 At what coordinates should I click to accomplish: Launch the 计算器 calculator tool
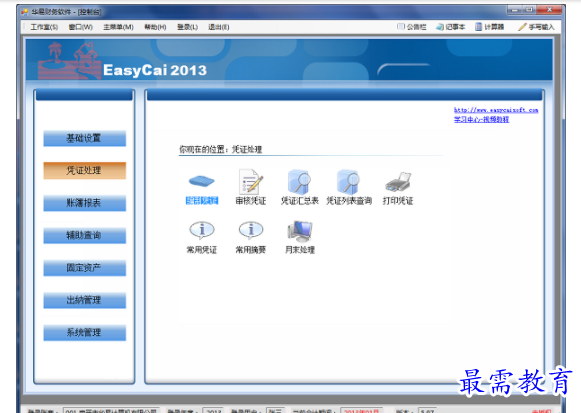click(489, 27)
